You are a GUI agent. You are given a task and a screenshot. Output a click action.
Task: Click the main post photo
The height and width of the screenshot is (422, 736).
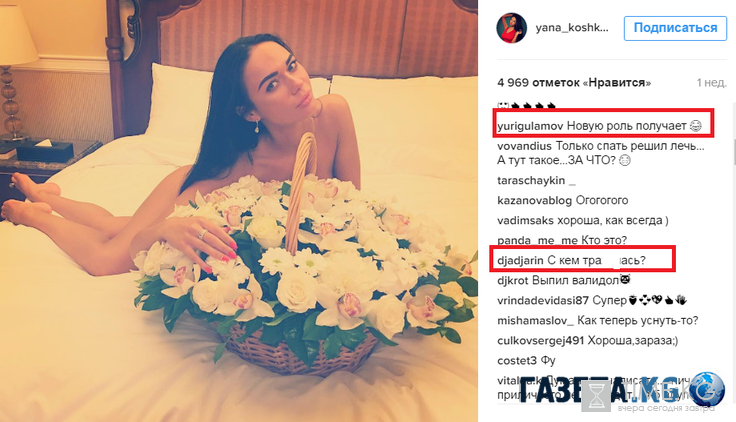click(239, 211)
